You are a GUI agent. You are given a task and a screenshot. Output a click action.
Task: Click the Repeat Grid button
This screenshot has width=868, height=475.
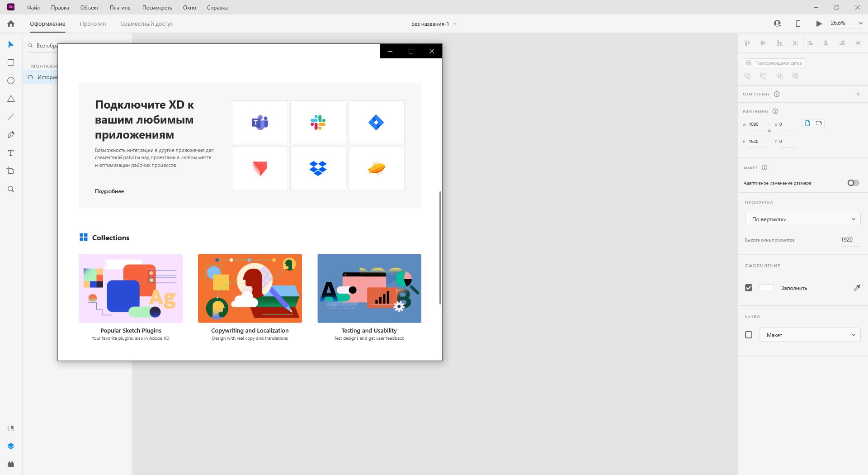774,63
